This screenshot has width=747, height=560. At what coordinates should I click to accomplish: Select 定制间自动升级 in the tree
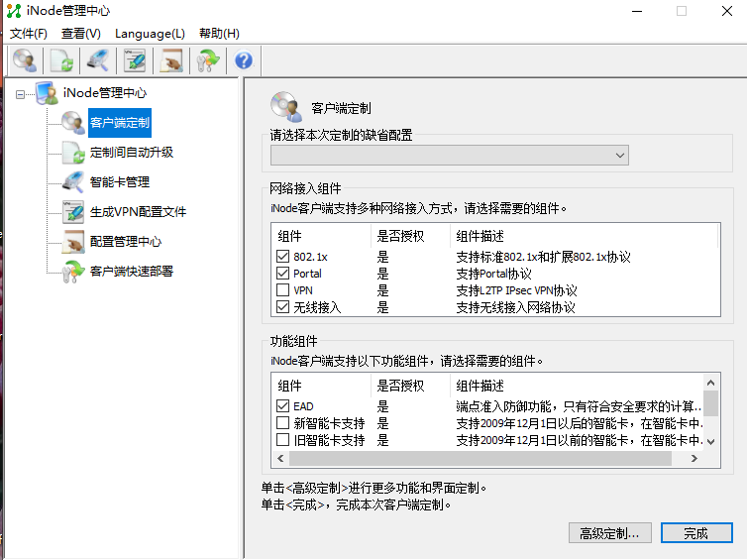pos(132,153)
